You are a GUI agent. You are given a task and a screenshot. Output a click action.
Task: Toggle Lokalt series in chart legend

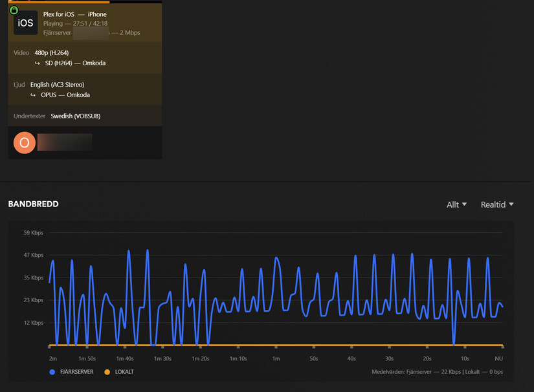(119, 371)
